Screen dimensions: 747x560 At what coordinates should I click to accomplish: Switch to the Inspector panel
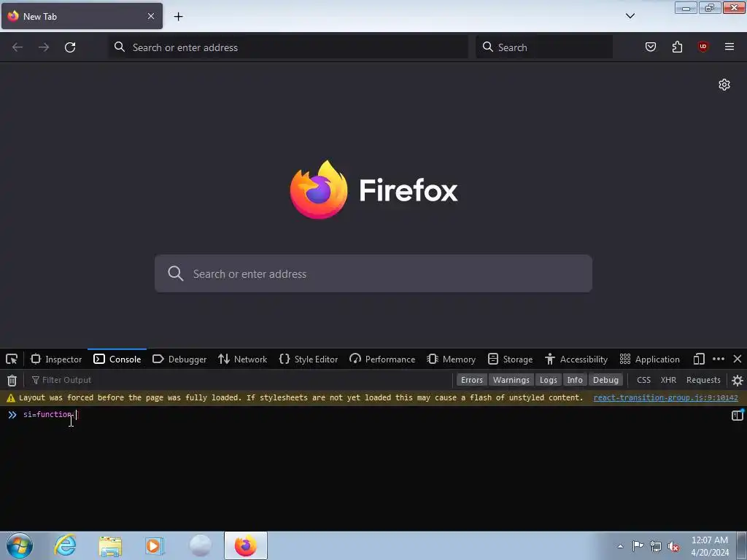coord(56,359)
